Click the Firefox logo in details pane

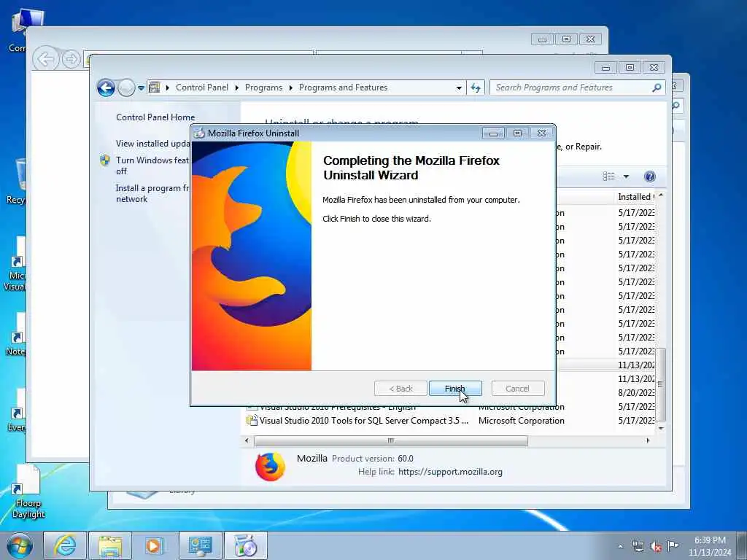pos(270,466)
